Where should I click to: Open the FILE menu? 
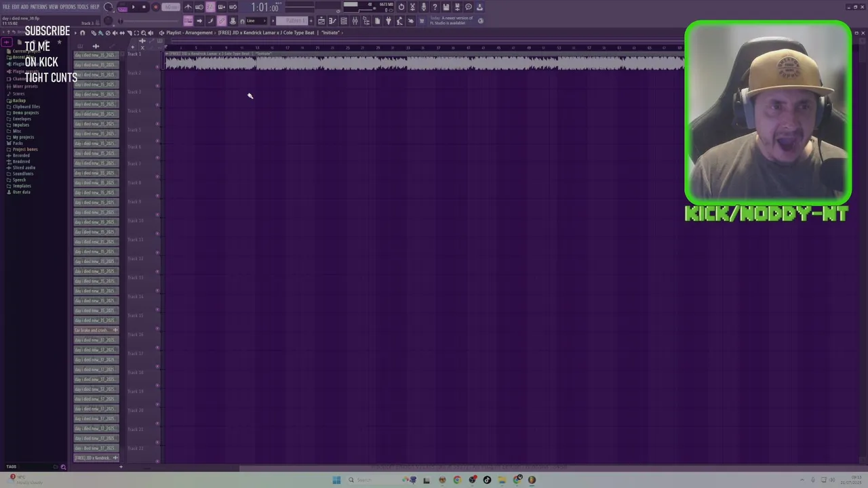pos(7,7)
